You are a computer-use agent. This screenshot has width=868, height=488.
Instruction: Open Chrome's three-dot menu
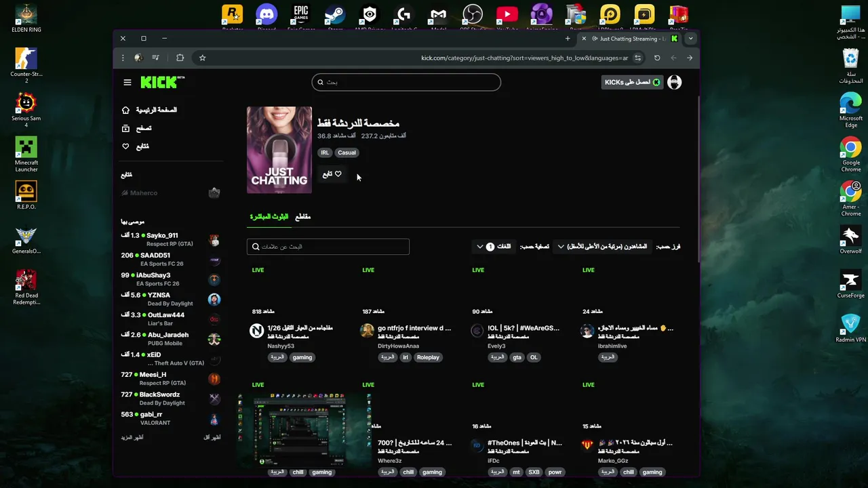coord(123,58)
